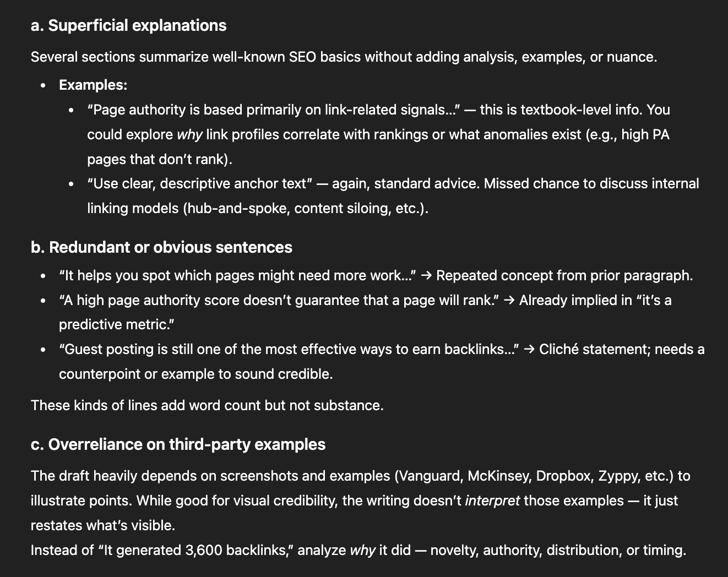This screenshot has height=577, width=728.
Task: Click italic 'why' before 'link profiles correlate'
Action: point(189,135)
